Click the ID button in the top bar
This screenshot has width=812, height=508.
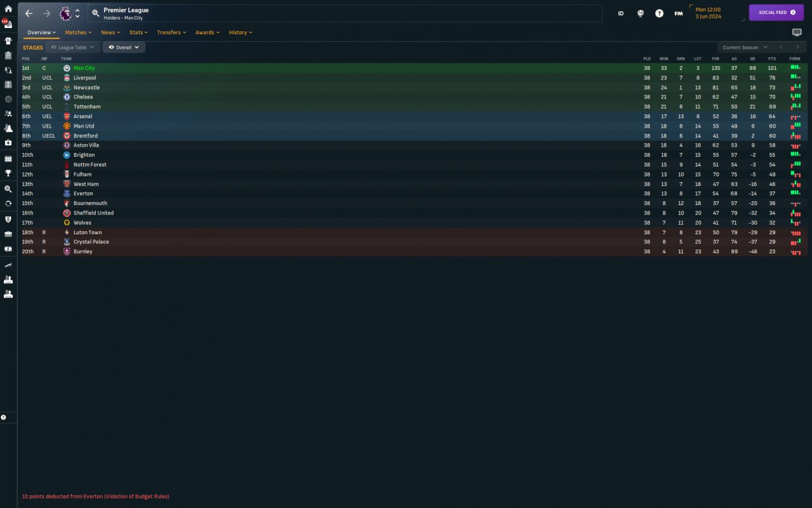(x=621, y=13)
